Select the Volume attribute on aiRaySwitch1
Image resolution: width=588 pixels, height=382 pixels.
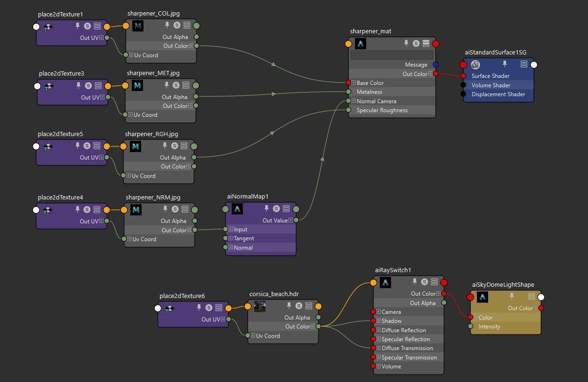point(408,366)
